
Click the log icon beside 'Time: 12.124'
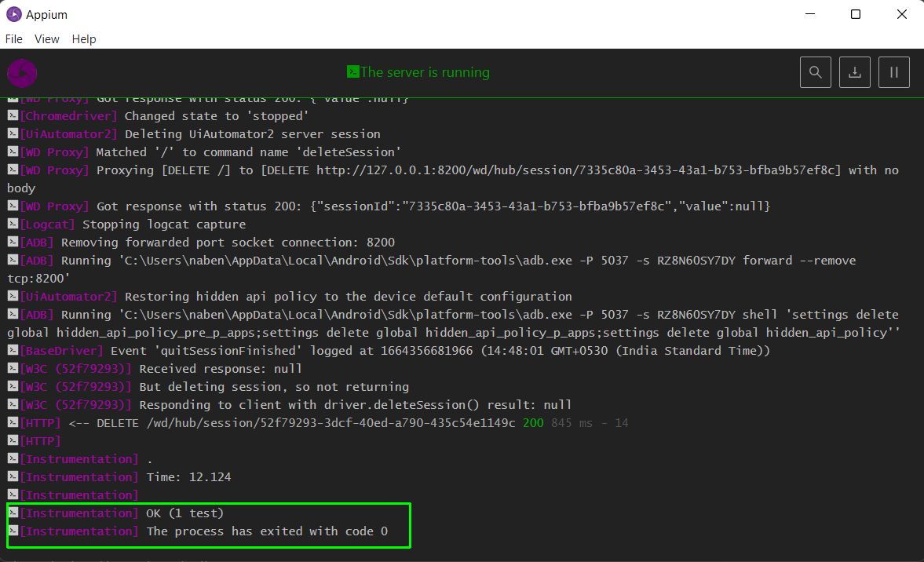click(x=13, y=476)
